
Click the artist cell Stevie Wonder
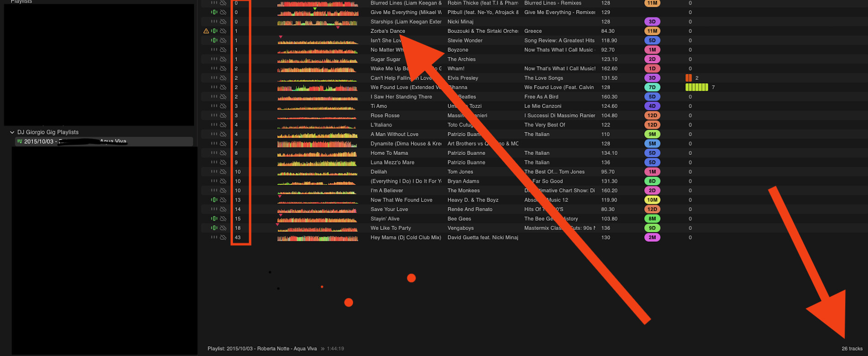coord(465,40)
